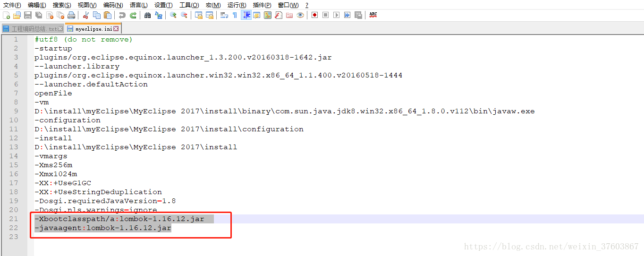Screen dimensions: 644x256
Task: Open the 运行(R) menu
Action: pyautogui.click(x=237, y=5)
